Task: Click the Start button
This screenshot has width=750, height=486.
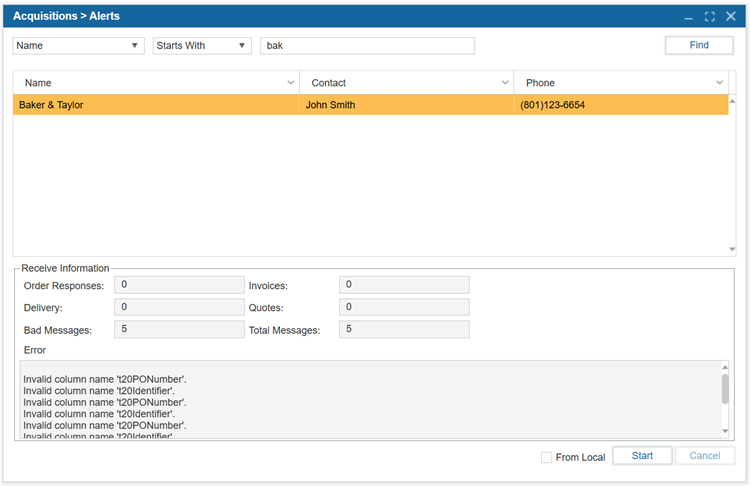Action: click(642, 455)
